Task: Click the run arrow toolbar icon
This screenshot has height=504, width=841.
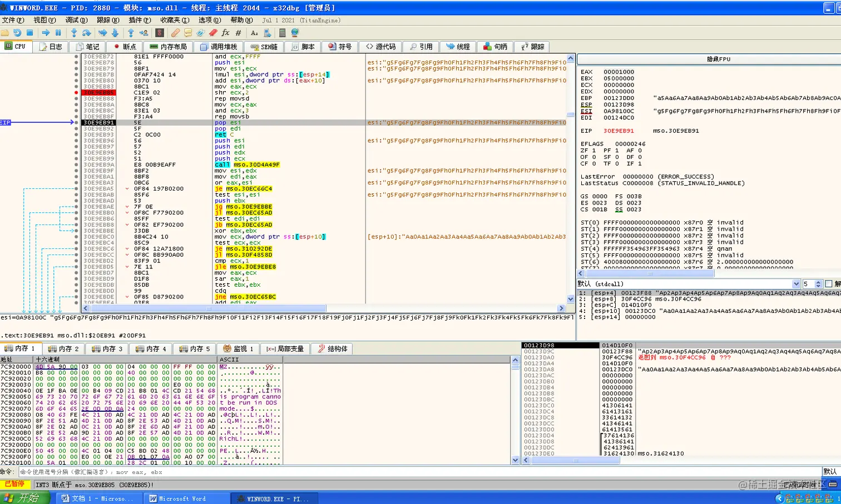Action: tap(46, 33)
